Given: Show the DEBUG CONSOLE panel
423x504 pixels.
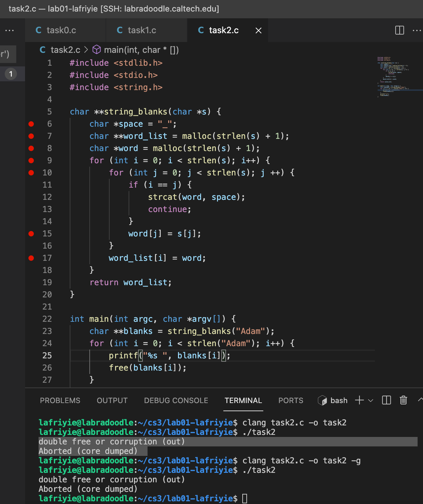Looking at the screenshot, I should coord(176,400).
